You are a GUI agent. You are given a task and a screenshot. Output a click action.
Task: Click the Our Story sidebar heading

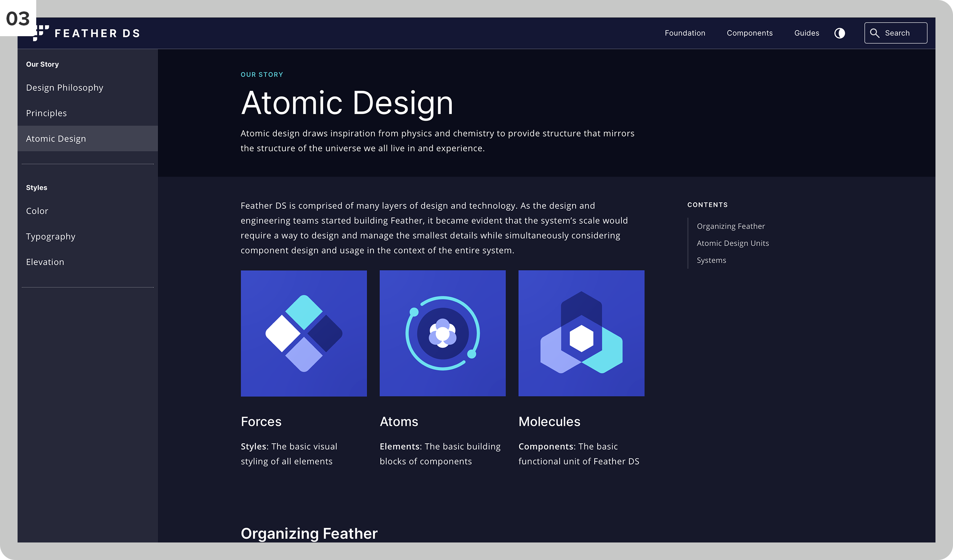[x=42, y=64]
